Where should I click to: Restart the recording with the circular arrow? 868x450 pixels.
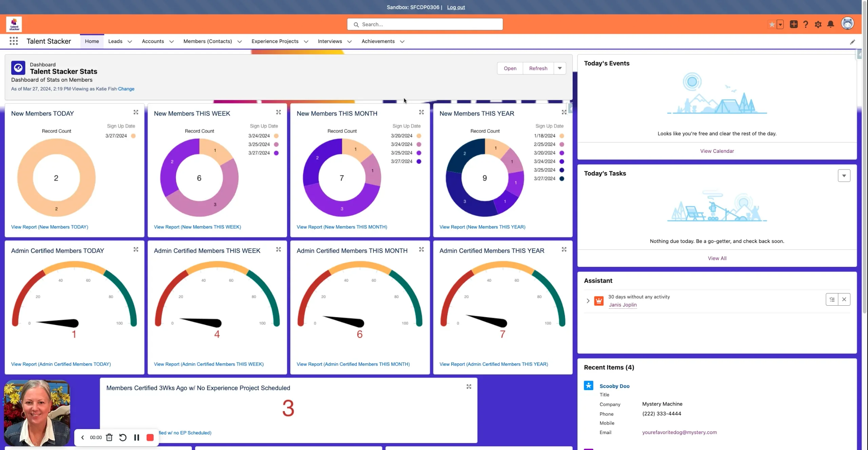point(123,437)
